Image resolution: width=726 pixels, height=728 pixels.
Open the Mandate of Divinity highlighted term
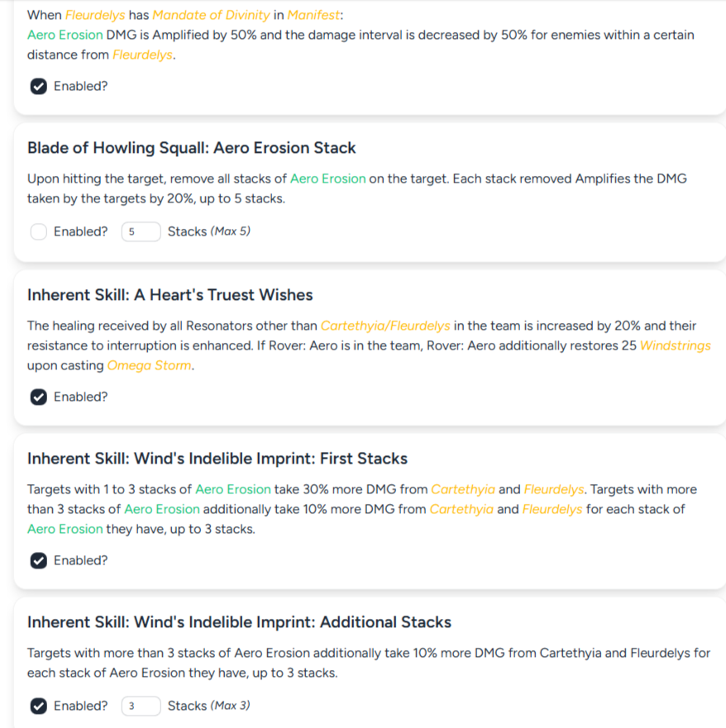pyautogui.click(x=211, y=15)
